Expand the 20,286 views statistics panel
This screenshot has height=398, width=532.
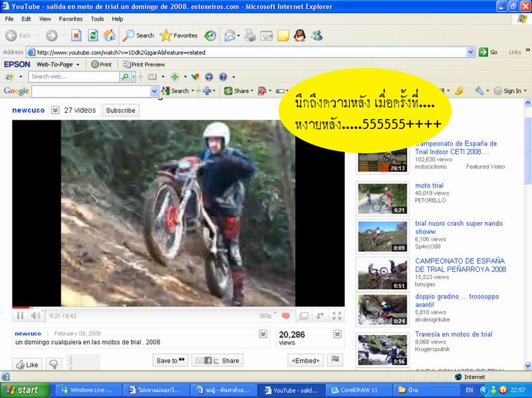(338, 334)
